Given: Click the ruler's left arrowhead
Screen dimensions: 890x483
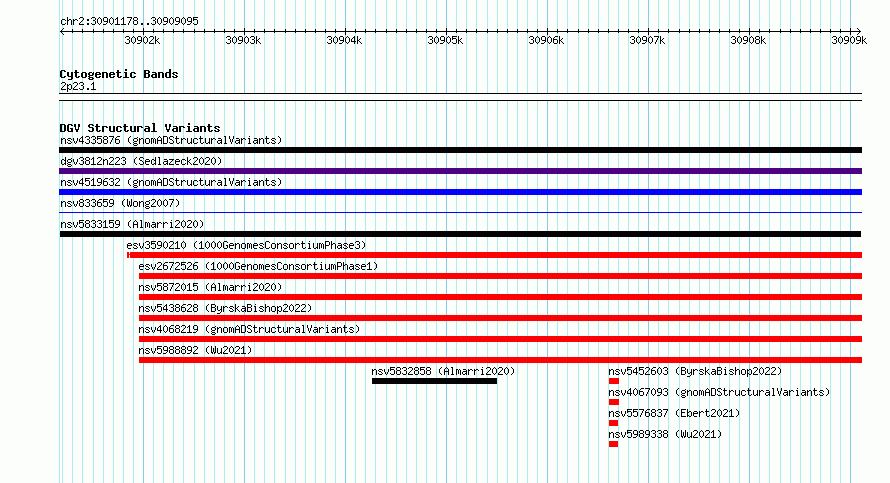Looking at the screenshot, I should [62, 32].
